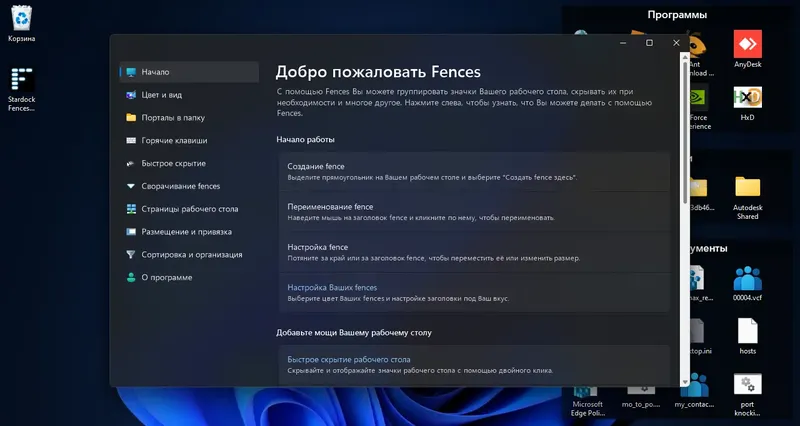This screenshot has width=800, height=426.
Task: Click Добавьте мощи Вашему рабочему столу heading
Action: pyautogui.click(x=354, y=333)
